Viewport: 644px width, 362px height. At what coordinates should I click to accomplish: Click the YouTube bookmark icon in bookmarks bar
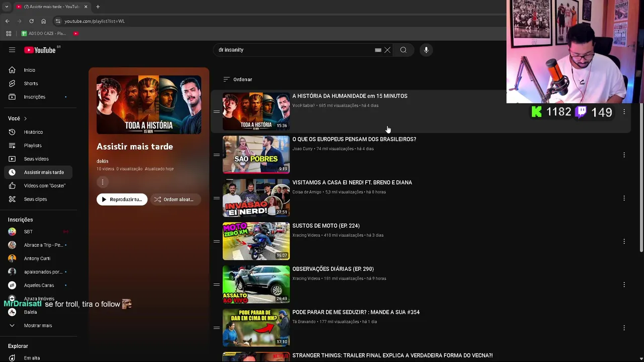tap(75, 33)
